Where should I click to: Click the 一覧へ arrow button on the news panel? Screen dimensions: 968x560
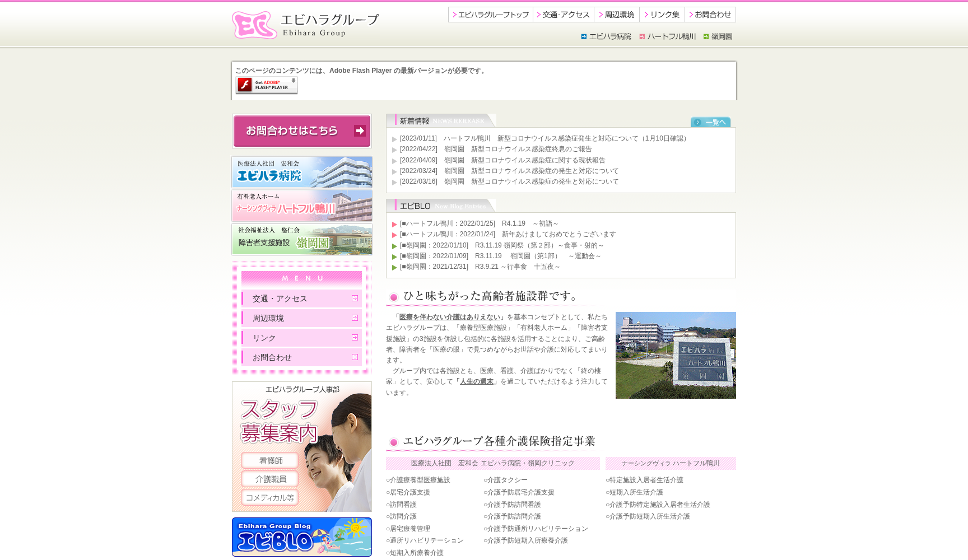pos(710,122)
